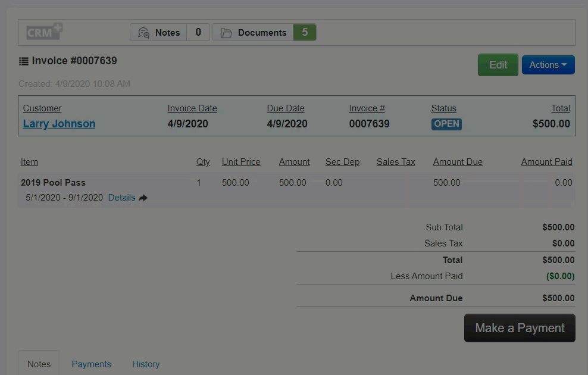Click the Amount Paid column header
The height and width of the screenshot is (375, 588).
[x=546, y=162]
